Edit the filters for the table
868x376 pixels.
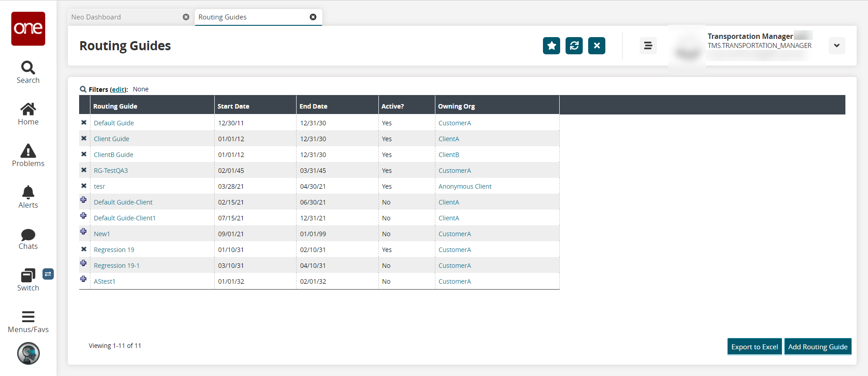pos(118,90)
